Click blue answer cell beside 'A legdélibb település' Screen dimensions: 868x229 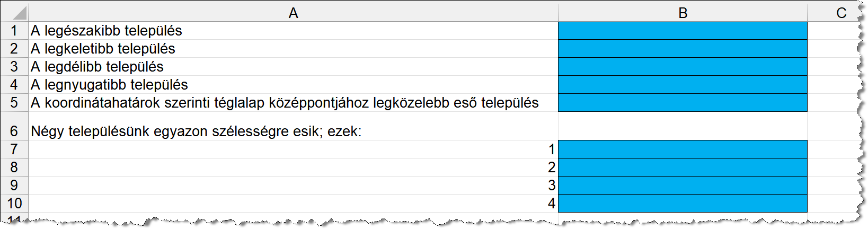(683, 67)
